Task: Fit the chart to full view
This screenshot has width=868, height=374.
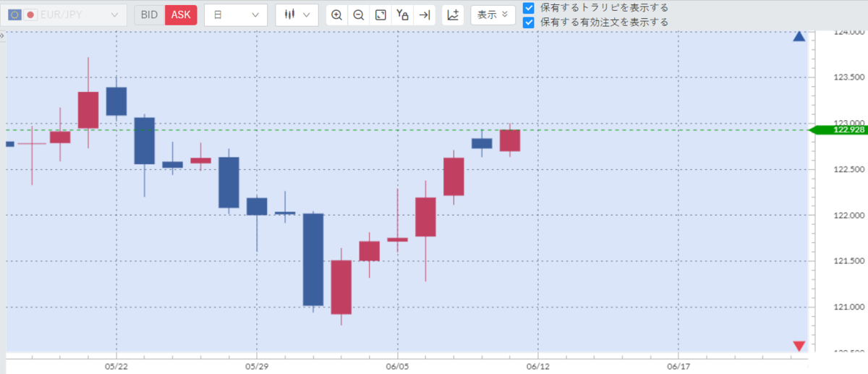Action: pyautogui.click(x=380, y=14)
